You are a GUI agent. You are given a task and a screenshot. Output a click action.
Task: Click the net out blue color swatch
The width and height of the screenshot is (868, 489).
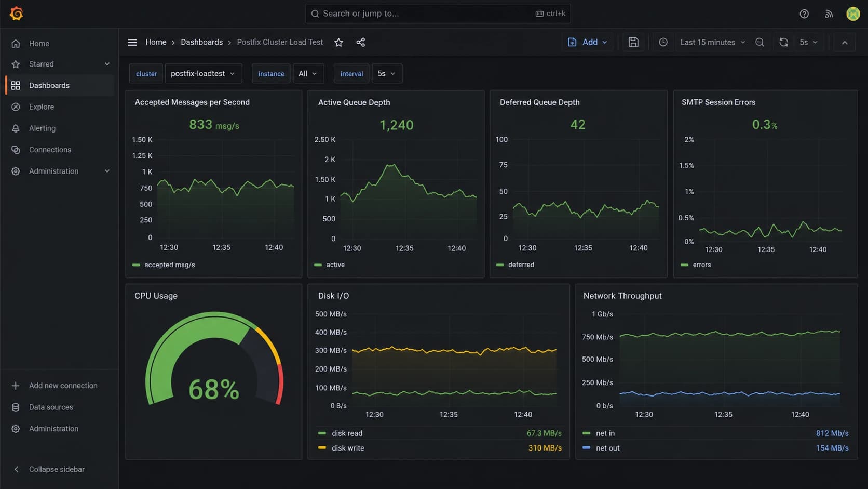(x=587, y=447)
